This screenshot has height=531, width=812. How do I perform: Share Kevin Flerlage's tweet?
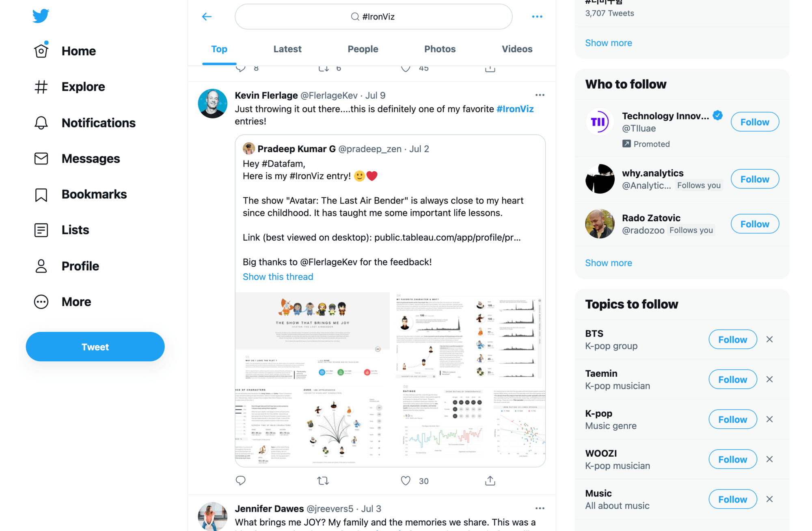point(490,481)
